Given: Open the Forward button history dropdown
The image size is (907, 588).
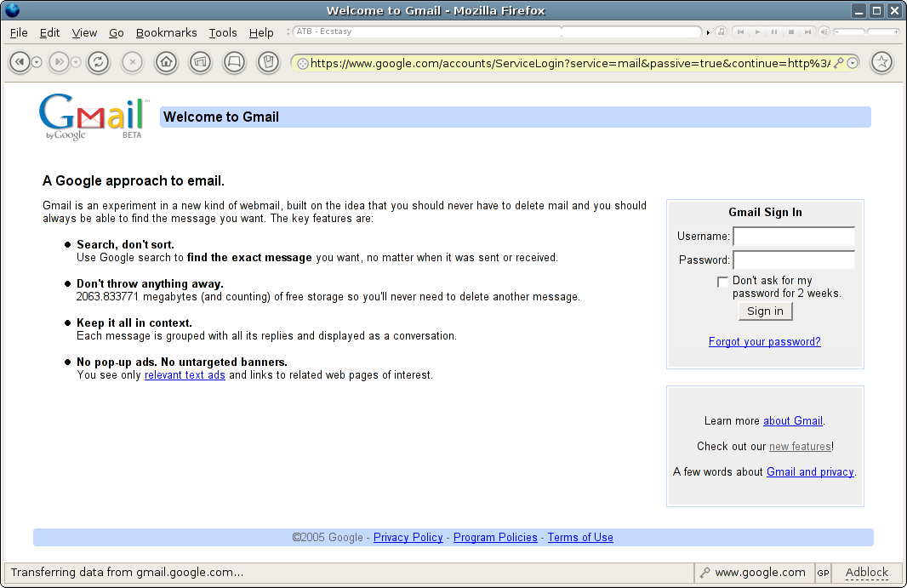Looking at the screenshot, I should point(75,62).
